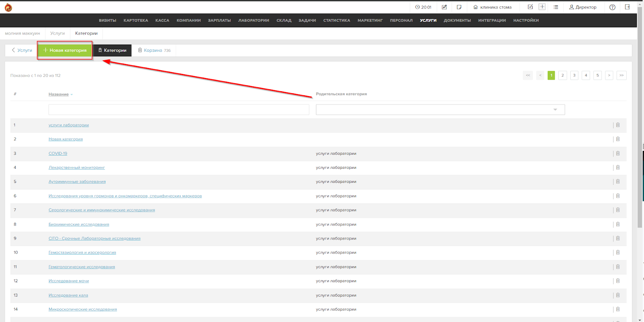Open the КАРТОТЕКА menu
This screenshot has height=322, width=644.
pyautogui.click(x=136, y=21)
